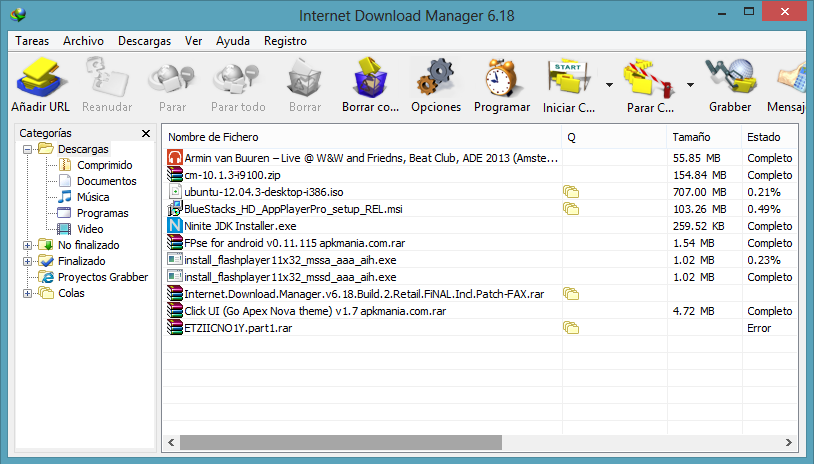
Task: Click the Parar toolbar icon
Action: (x=171, y=79)
